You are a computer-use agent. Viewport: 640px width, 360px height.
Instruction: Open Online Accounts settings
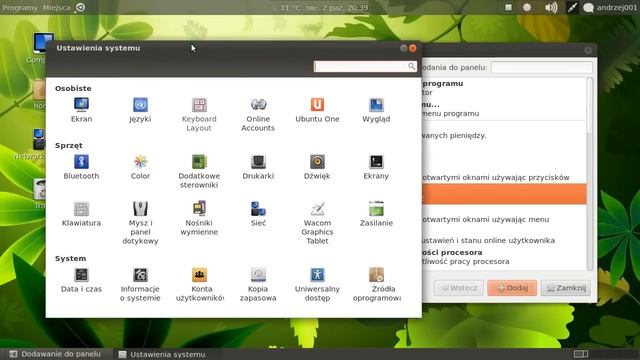click(258, 114)
